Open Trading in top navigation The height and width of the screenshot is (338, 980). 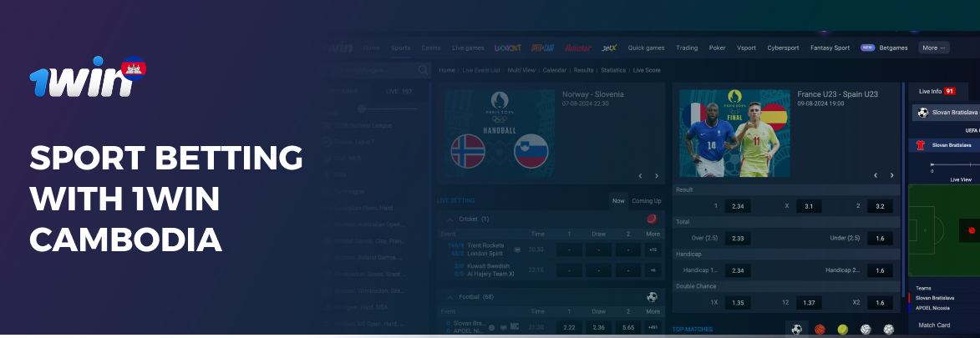tap(687, 48)
